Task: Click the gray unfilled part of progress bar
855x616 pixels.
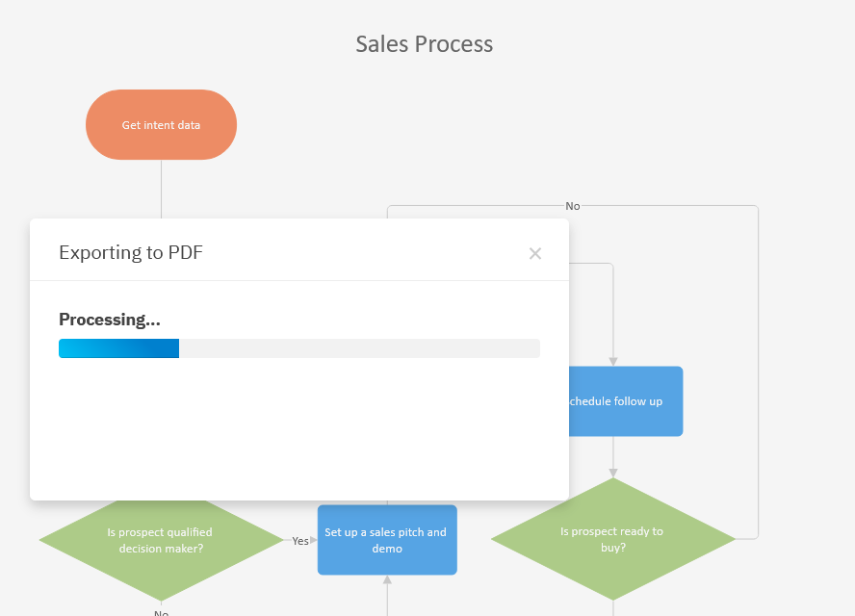Action: click(358, 348)
